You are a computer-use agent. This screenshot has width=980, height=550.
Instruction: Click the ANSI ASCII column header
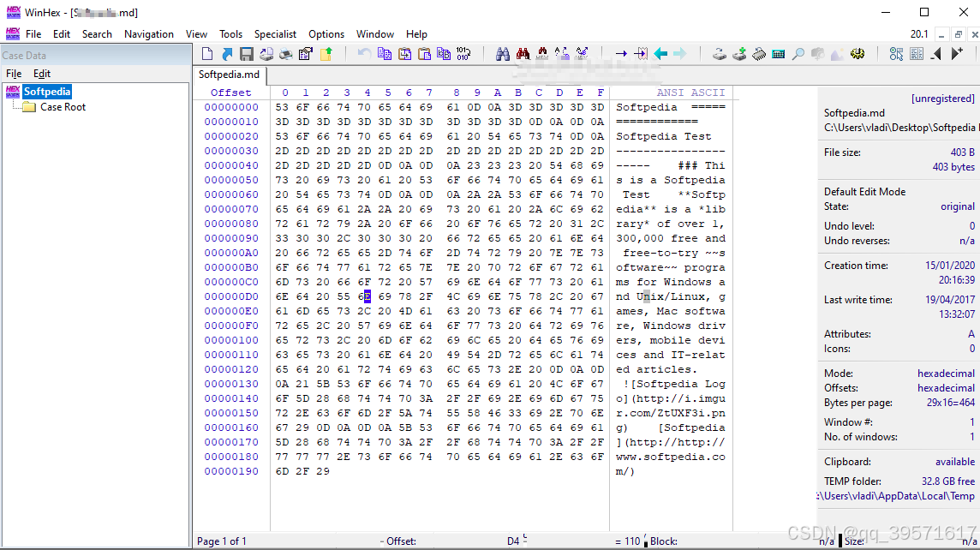[x=690, y=93]
